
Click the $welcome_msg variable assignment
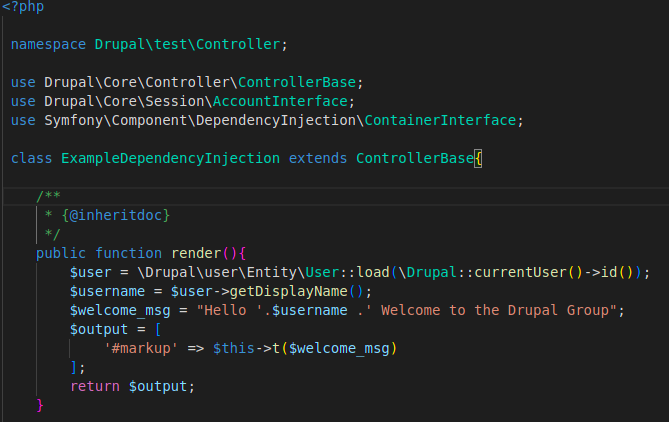120,311
